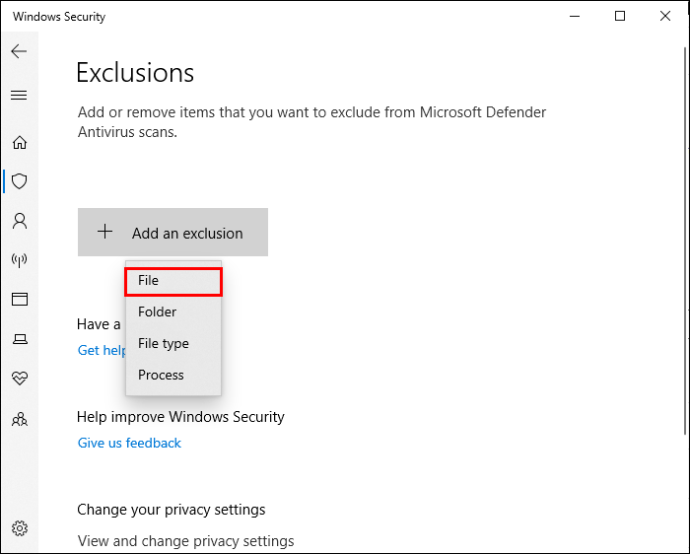Select File from the exclusion menu
This screenshot has height=554, width=690.
click(x=173, y=281)
